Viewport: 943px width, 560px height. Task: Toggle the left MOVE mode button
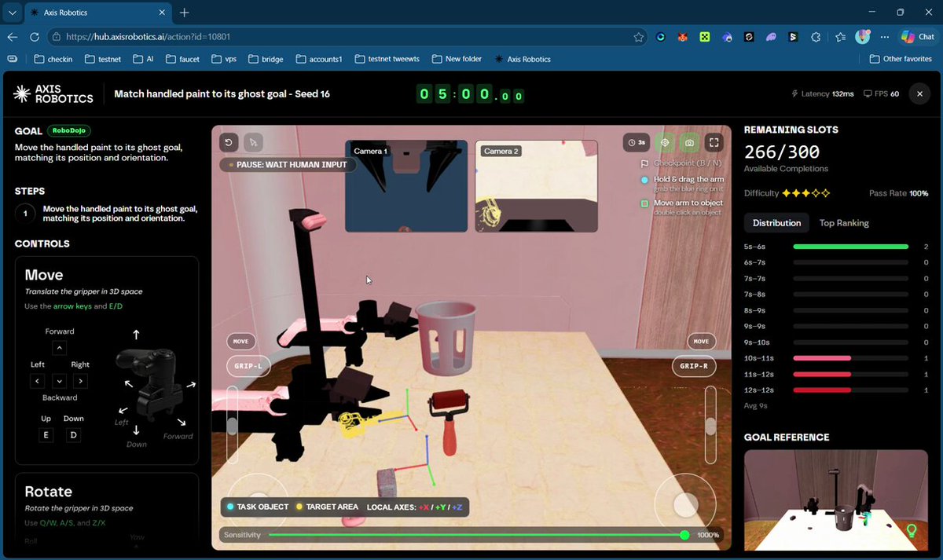pyautogui.click(x=240, y=342)
